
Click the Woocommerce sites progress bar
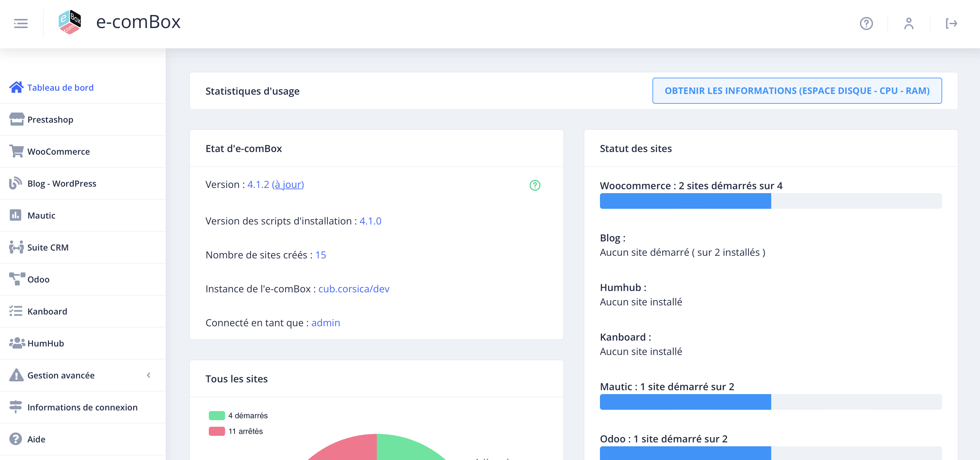(770, 201)
